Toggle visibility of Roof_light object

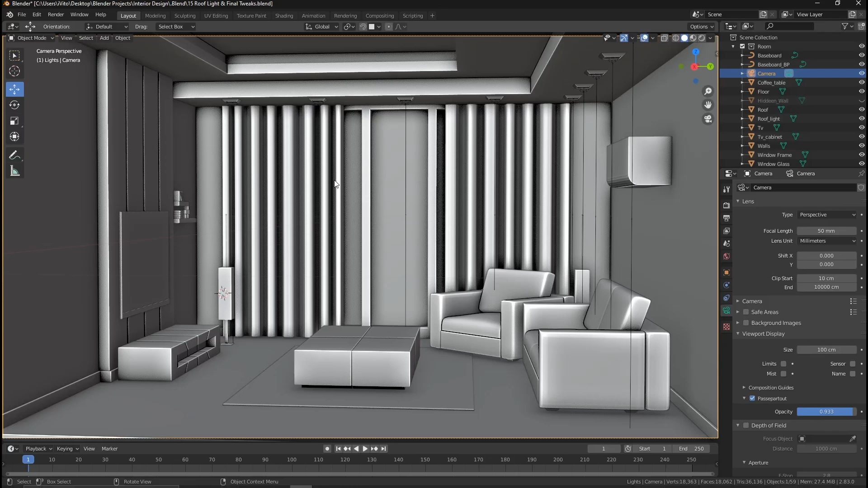pos(861,118)
